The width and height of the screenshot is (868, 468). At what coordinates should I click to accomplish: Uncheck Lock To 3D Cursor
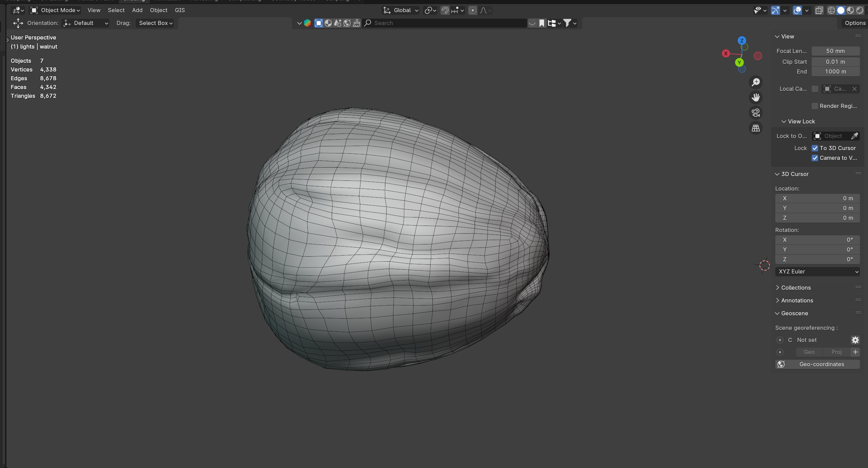click(815, 148)
